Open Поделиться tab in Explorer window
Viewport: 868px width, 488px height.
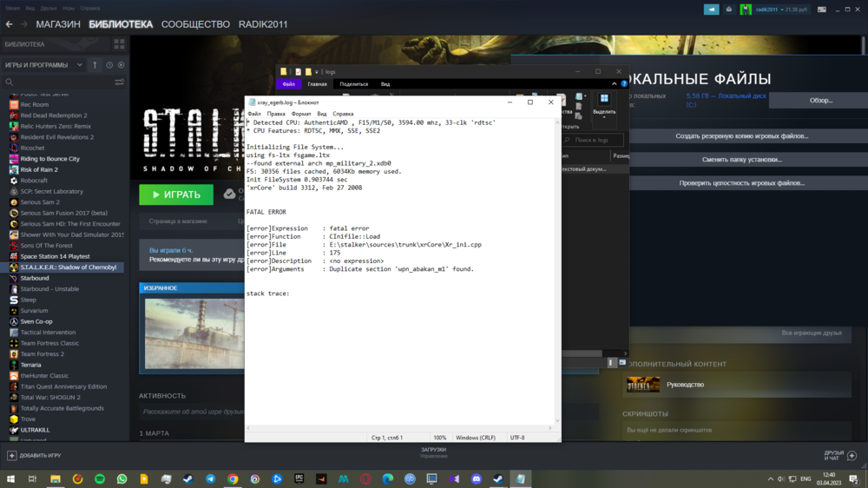point(354,84)
